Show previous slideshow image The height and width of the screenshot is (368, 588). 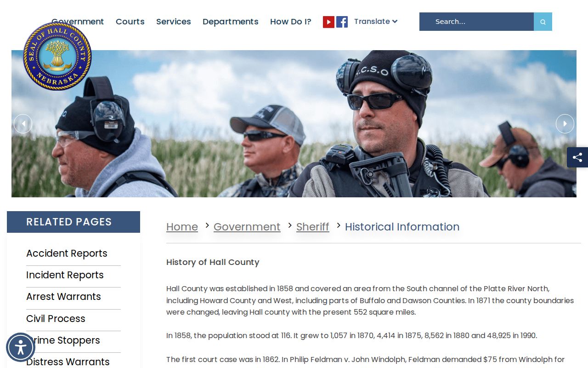click(x=23, y=124)
